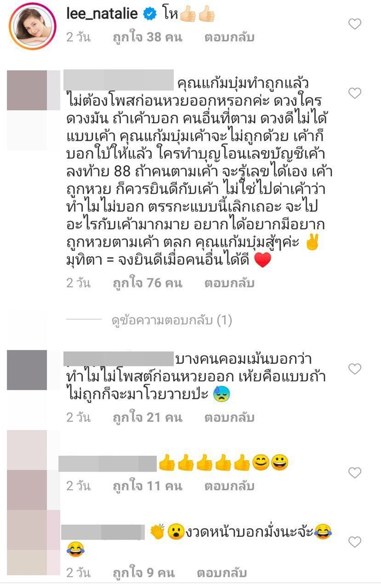
Task: Reply to comment with 21 likes
Action: [x=229, y=417]
